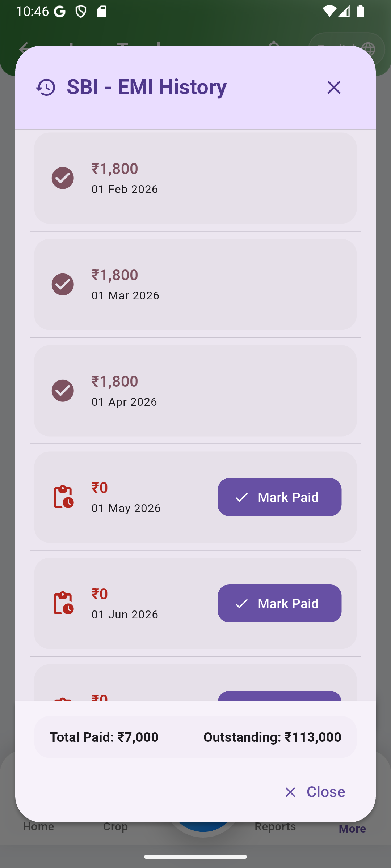
Task: Click paid checkmark for 01 Apr 2026
Action: [x=63, y=391]
